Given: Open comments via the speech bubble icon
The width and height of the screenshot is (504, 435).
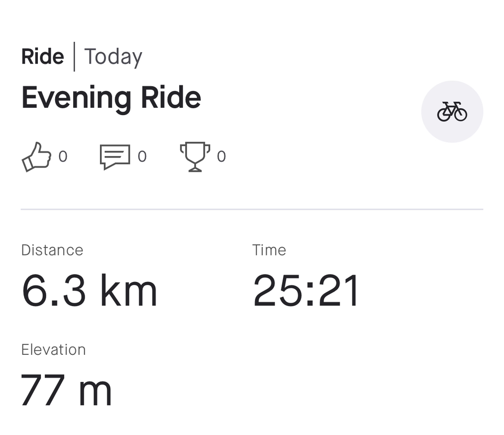Looking at the screenshot, I should [x=115, y=157].
